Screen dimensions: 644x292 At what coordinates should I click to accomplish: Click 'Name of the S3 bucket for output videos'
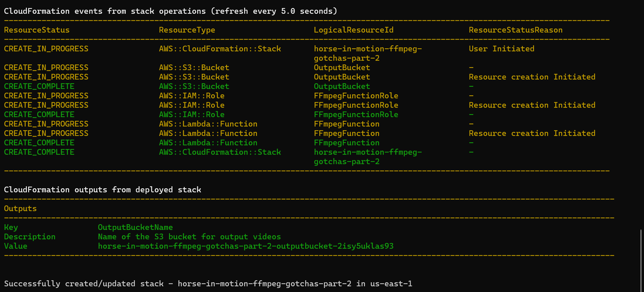(189, 237)
